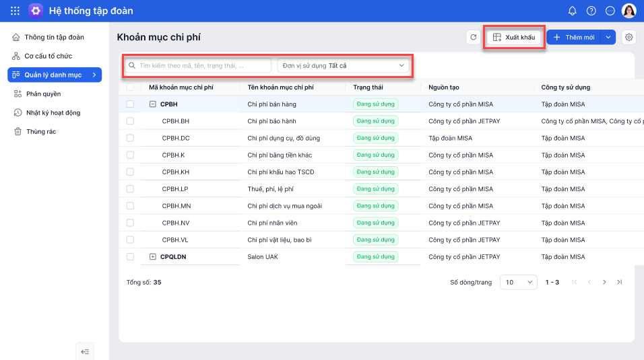Open the table settings gear icon
The width and height of the screenshot is (644, 360).
point(629,38)
